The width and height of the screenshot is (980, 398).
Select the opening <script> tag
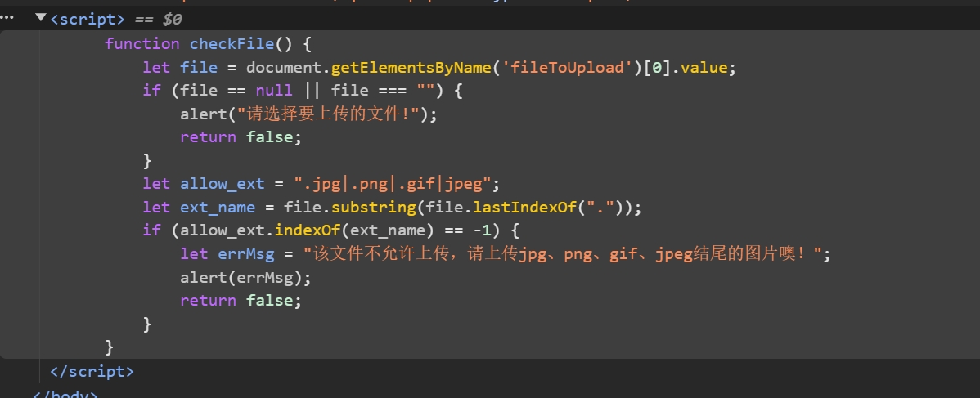[88, 18]
